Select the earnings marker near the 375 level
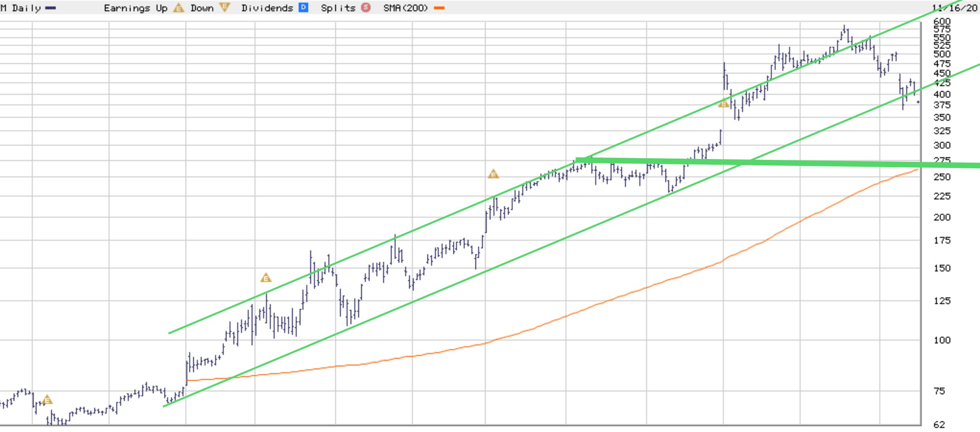 coord(724,103)
